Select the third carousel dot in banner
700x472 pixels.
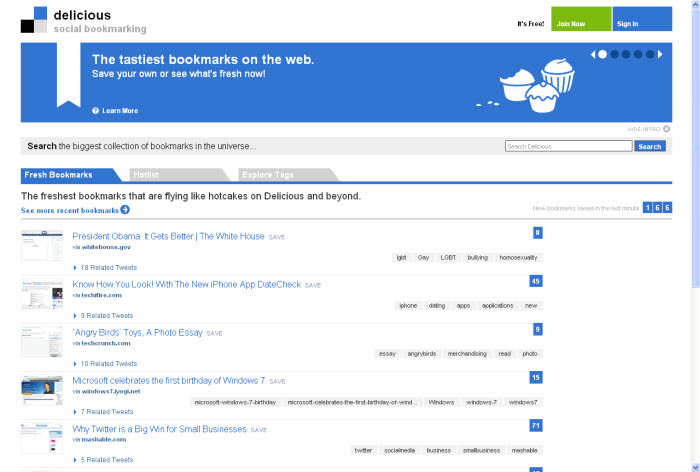point(626,54)
